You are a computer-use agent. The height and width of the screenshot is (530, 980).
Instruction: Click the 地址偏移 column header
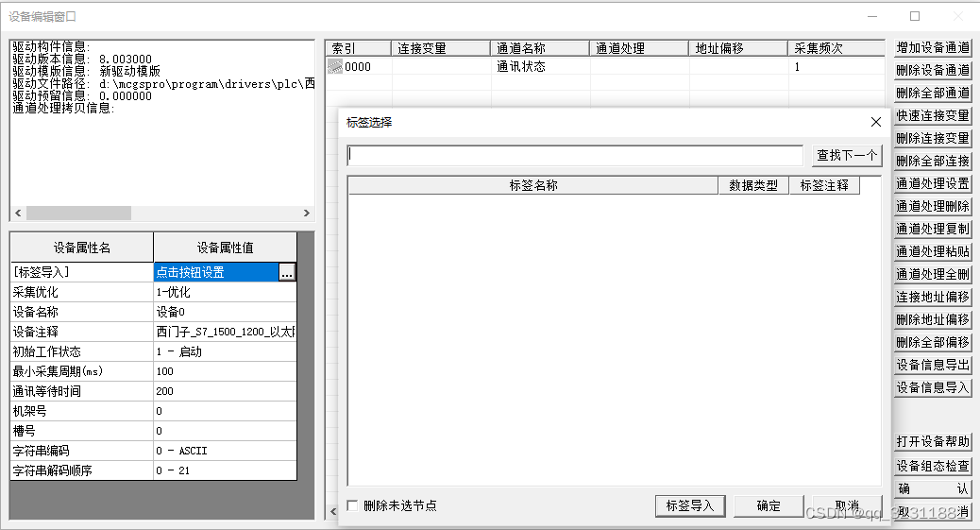pos(738,48)
